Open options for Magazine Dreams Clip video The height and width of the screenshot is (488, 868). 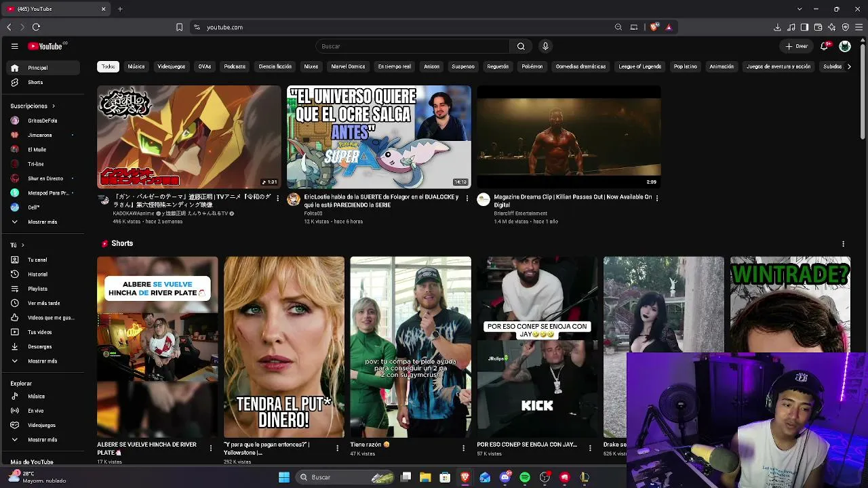656,198
